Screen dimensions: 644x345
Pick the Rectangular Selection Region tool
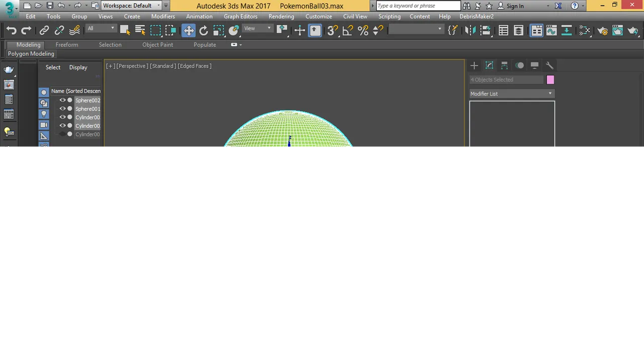(155, 31)
